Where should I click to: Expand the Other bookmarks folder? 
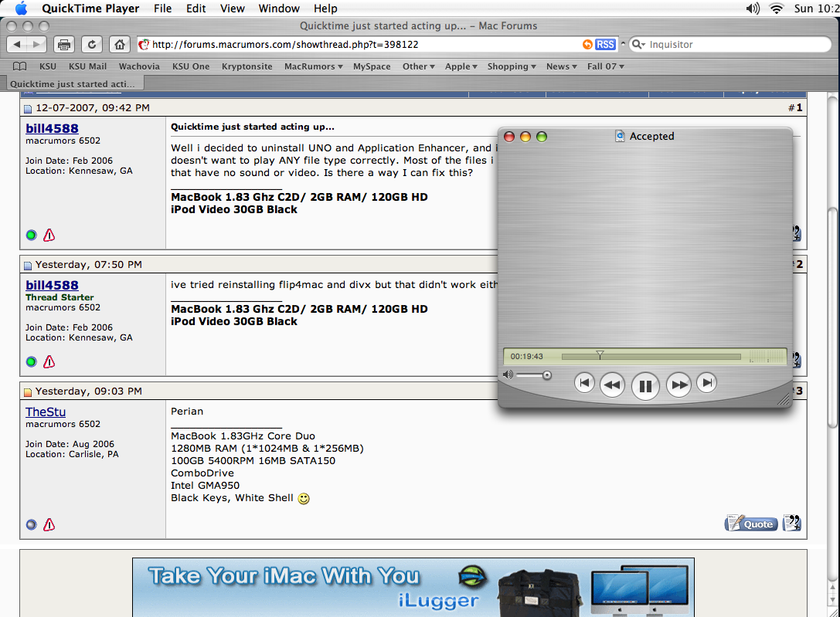coord(418,66)
